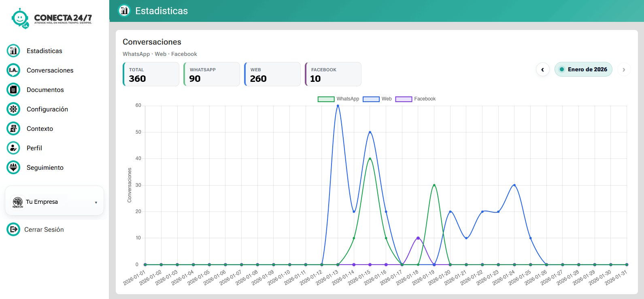Open Configuración using the gear icon
Image resolution: width=644 pixels, height=299 pixels.
coord(13,109)
